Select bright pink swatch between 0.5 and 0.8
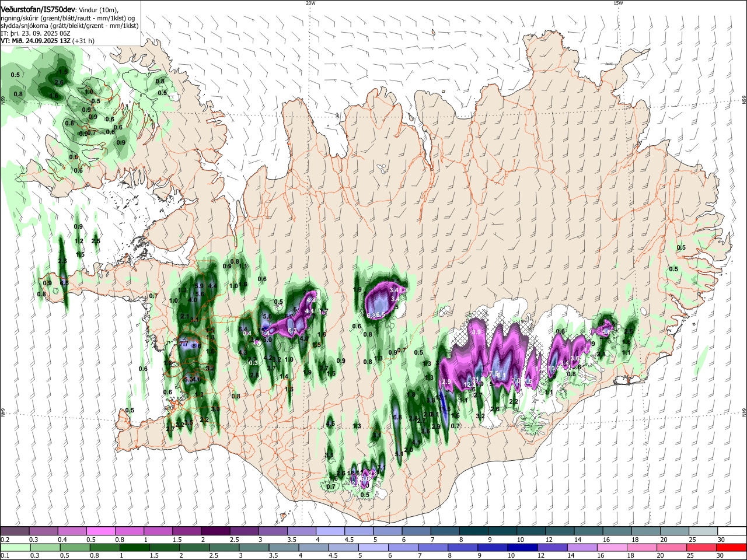The width and height of the screenshot is (747, 560). click(x=102, y=531)
